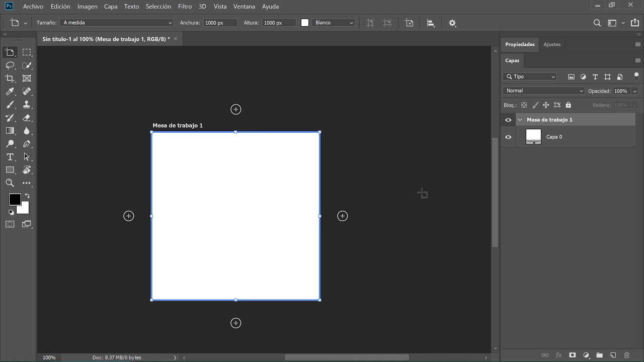
Task: Open the Normal blend mode dropdown
Action: pyautogui.click(x=544, y=91)
